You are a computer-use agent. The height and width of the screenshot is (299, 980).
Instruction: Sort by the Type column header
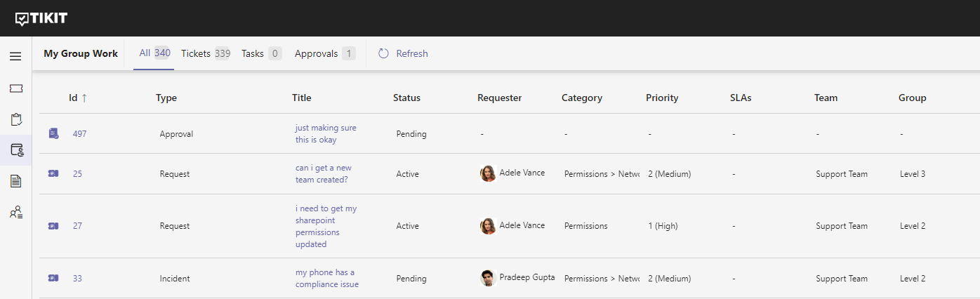point(166,98)
